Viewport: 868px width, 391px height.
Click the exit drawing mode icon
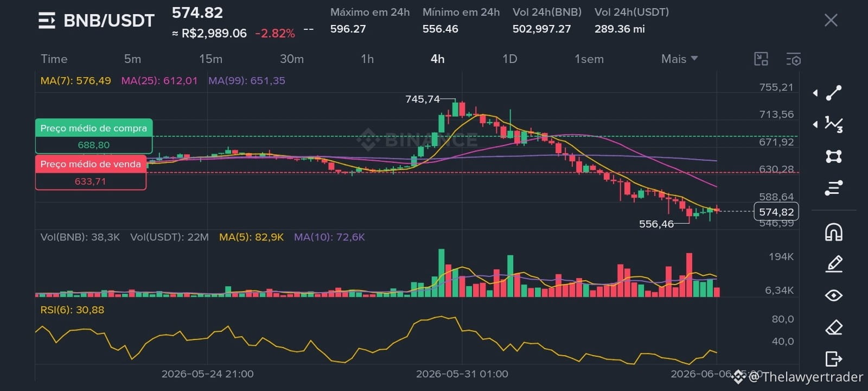(x=834, y=359)
